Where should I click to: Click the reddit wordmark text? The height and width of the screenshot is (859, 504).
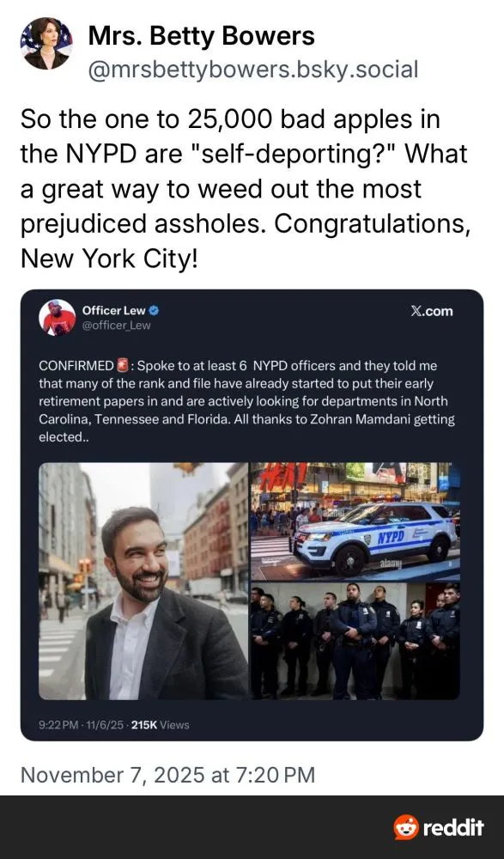453,827
